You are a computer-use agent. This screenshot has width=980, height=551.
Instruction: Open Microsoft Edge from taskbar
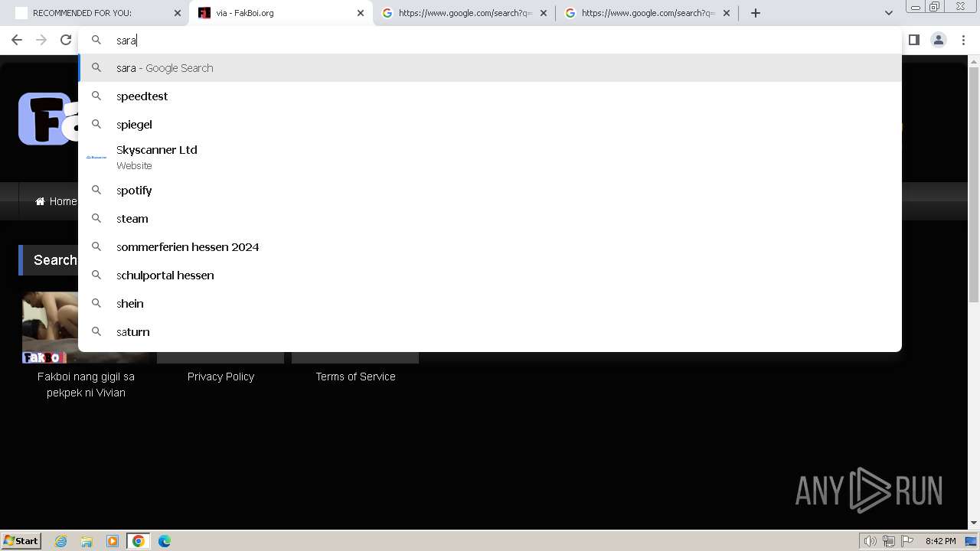pos(165,541)
